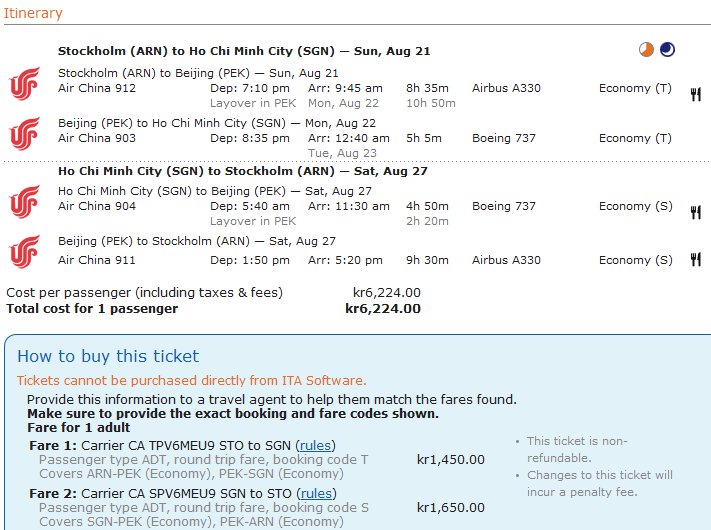Click the Fare 2 price kr1,650.00
711x530 pixels.
[451, 508]
